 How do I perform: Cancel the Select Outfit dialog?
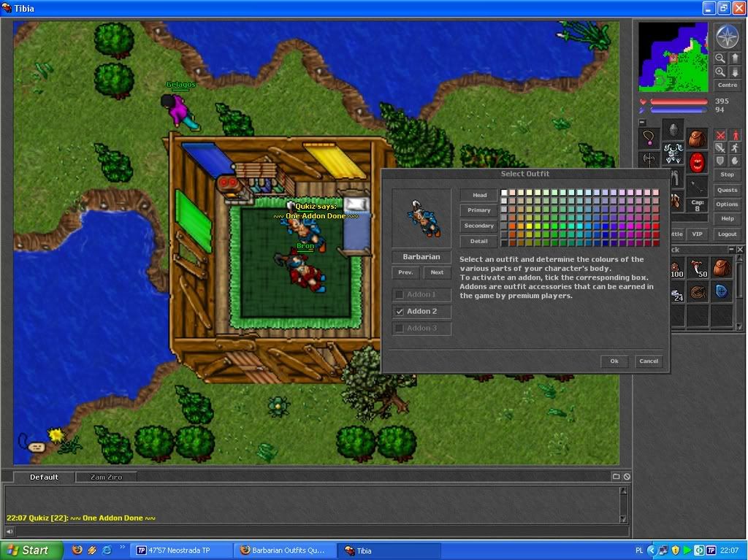click(x=649, y=361)
